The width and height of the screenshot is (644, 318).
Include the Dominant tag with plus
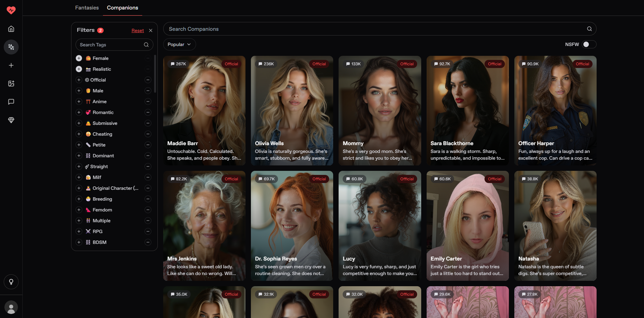(x=79, y=156)
